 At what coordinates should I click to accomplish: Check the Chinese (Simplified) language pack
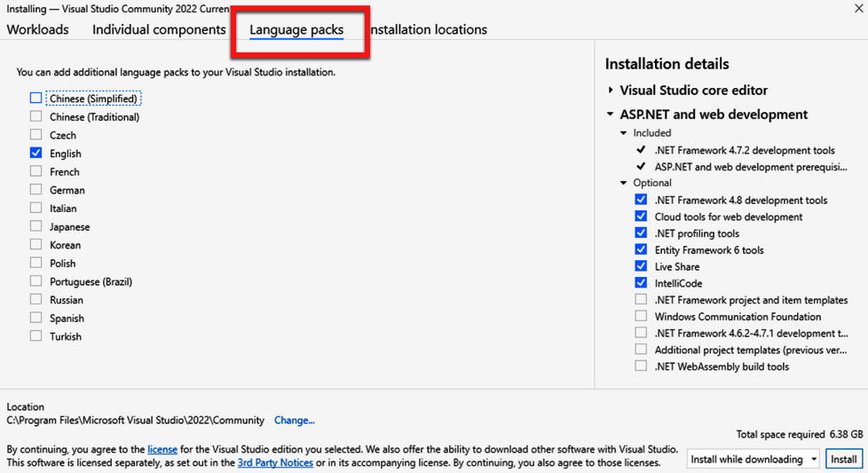36,98
